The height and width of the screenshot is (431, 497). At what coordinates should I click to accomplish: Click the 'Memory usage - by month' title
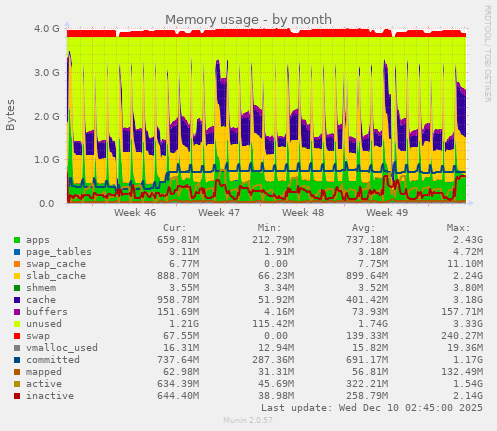pyautogui.click(x=248, y=20)
